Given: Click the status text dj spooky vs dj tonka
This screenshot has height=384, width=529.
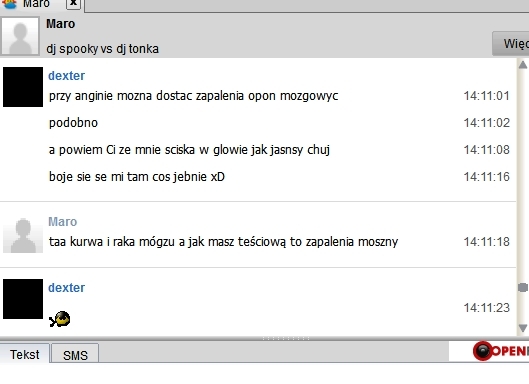Looking at the screenshot, I should click(103, 49).
